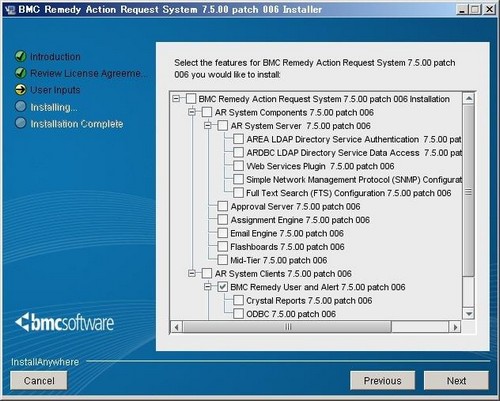Click the bmcsoftware logo
Screen dimensions: 500x401
65,322
